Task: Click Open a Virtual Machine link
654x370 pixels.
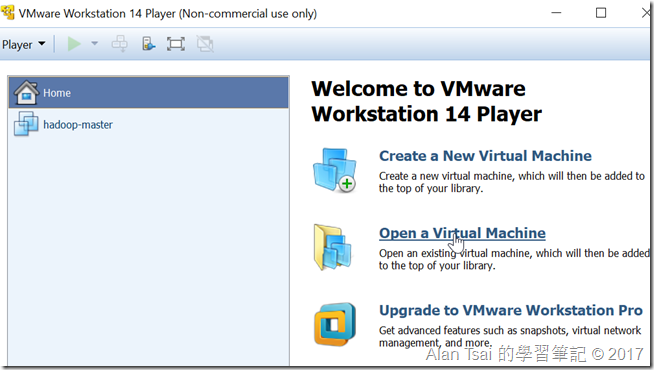Action: pos(462,233)
